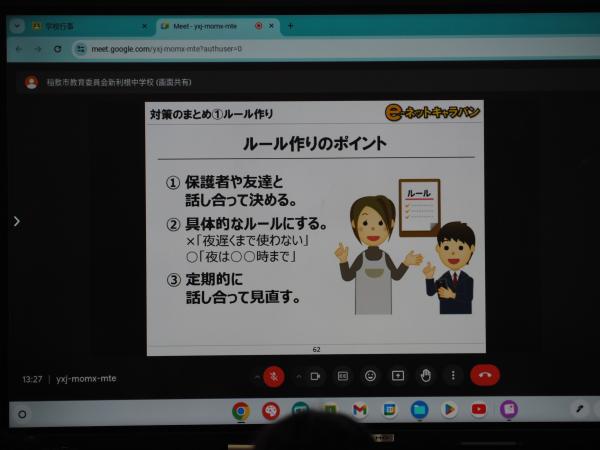Open a new browser tab

pos(290,26)
